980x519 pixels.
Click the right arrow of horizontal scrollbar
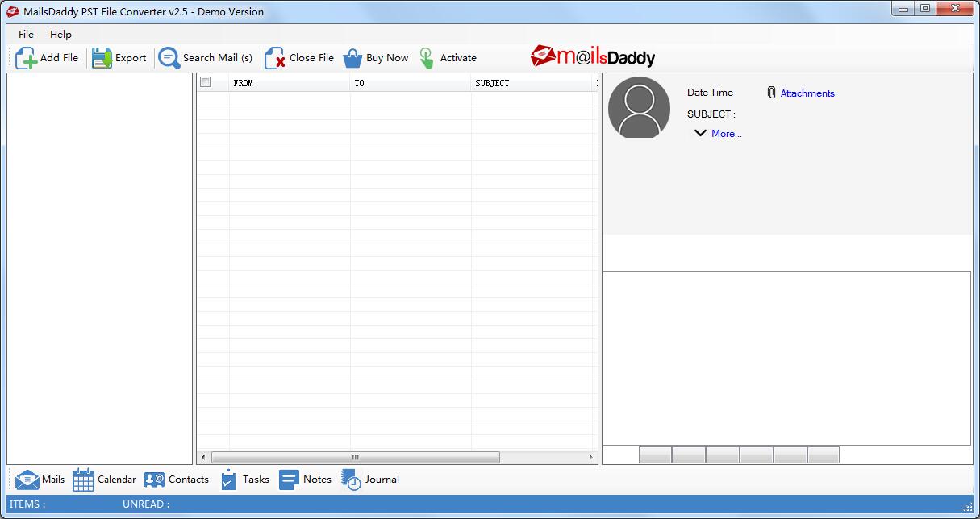pyautogui.click(x=591, y=457)
